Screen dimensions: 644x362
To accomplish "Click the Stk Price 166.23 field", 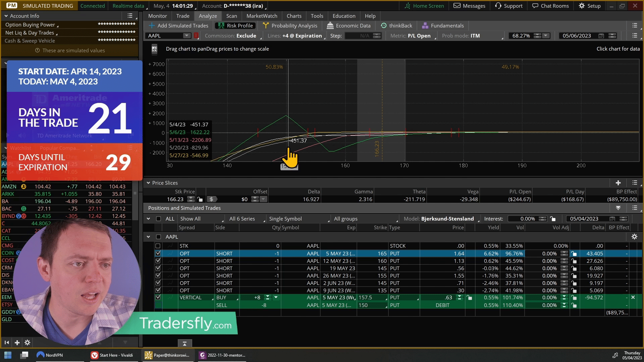I will click(x=176, y=199).
